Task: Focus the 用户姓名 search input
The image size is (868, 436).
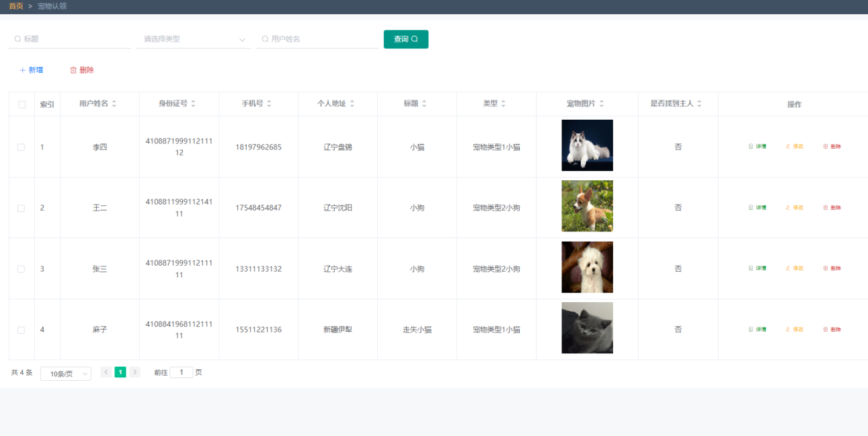Action: (x=317, y=39)
